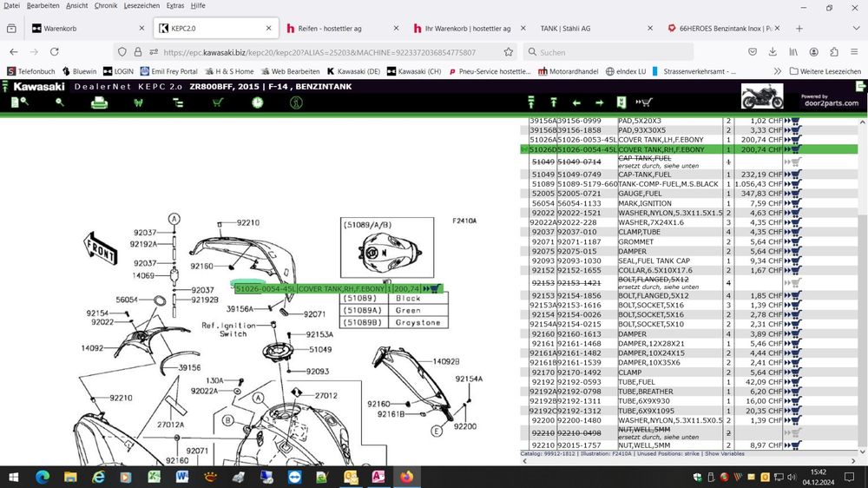Screen dimensions: 868x488
Task: Click row CLAMP 92170-1492
Action: (x=689, y=373)
